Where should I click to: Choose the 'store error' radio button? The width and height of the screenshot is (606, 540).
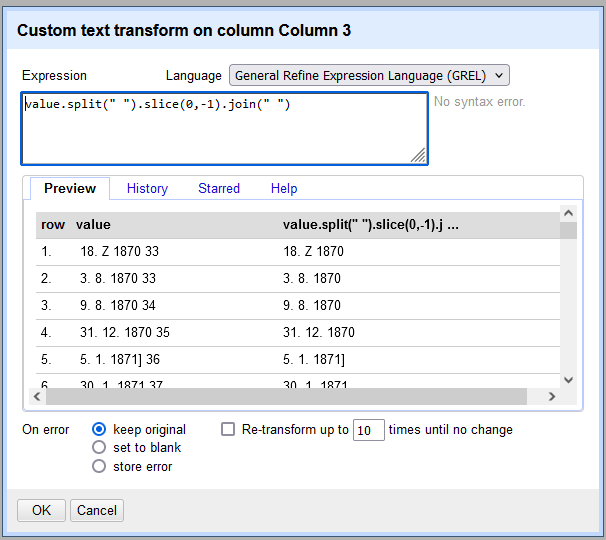click(x=99, y=466)
